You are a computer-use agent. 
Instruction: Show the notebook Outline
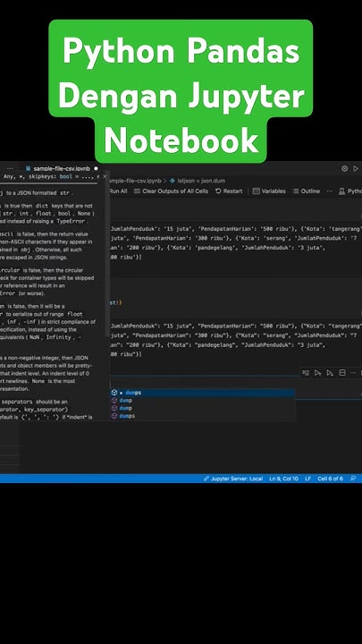[307, 191]
